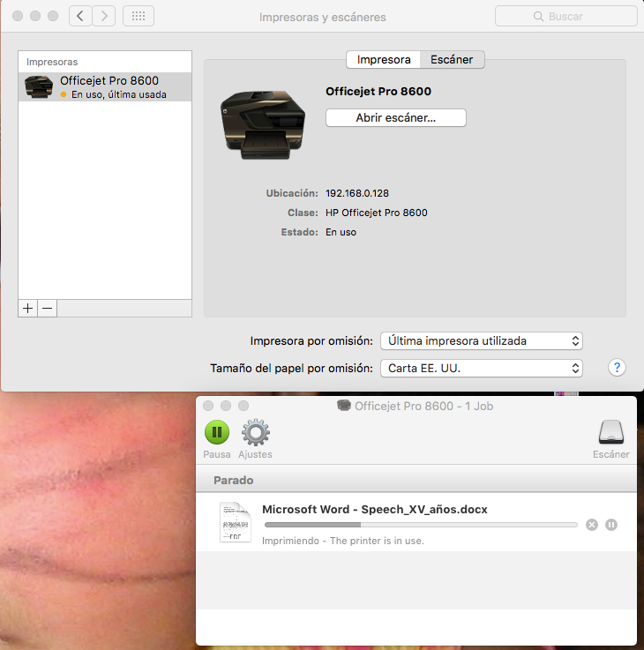The height and width of the screenshot is (650, 644).
Task: Open Impresora por omisión dropdown
Action: click(482, 340)
